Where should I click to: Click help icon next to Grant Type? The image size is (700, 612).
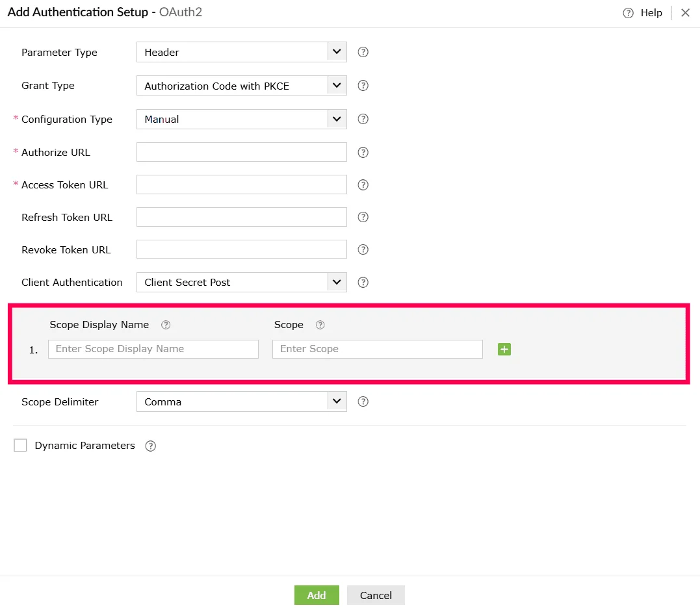[363, 86]
